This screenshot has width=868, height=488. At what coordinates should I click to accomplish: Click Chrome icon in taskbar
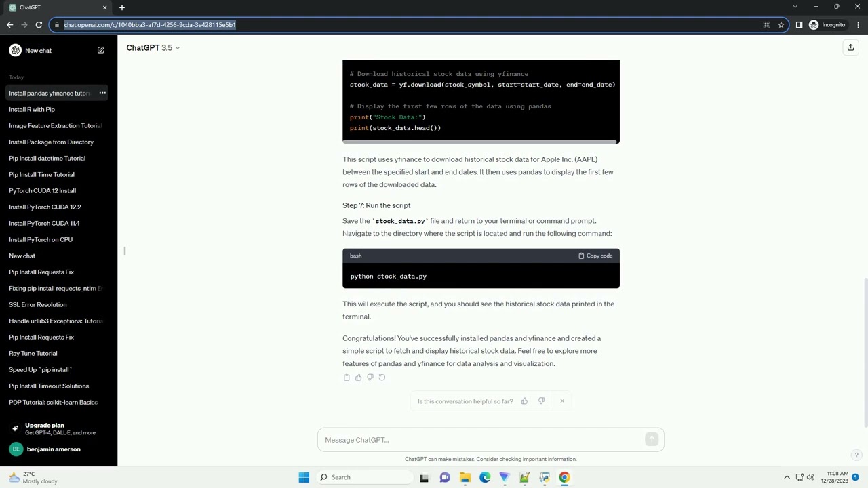(x=564, y=477)
